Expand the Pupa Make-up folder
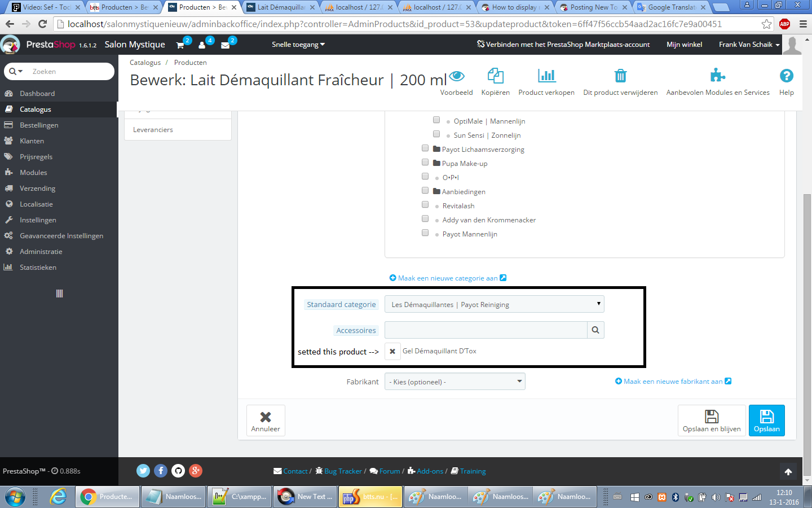 [437, 163]
